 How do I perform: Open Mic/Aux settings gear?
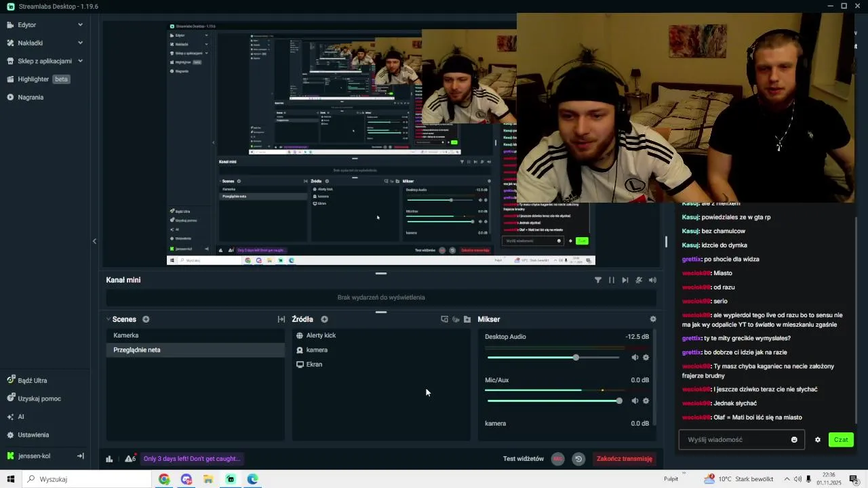(x=646, y=401)
